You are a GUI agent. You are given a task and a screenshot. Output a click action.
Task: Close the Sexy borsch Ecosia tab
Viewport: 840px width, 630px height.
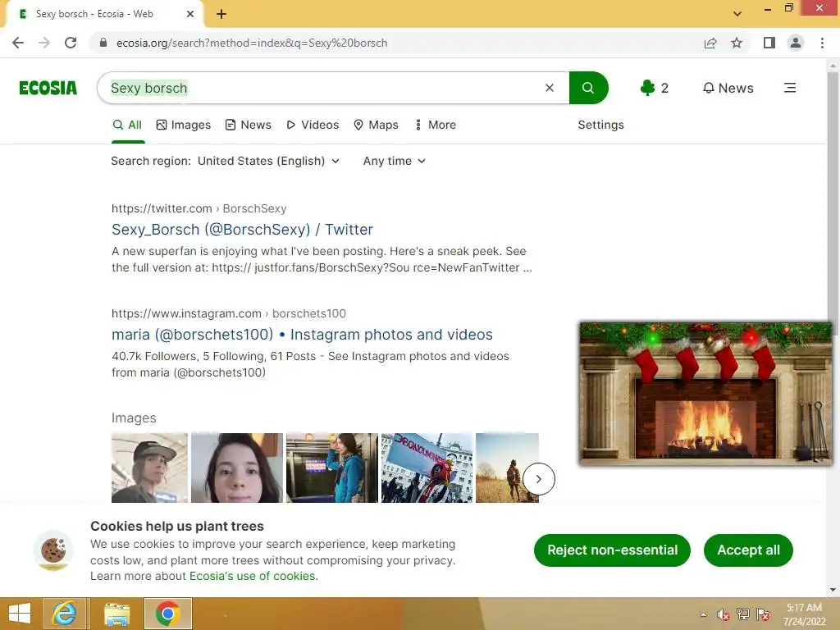[190, 14]
